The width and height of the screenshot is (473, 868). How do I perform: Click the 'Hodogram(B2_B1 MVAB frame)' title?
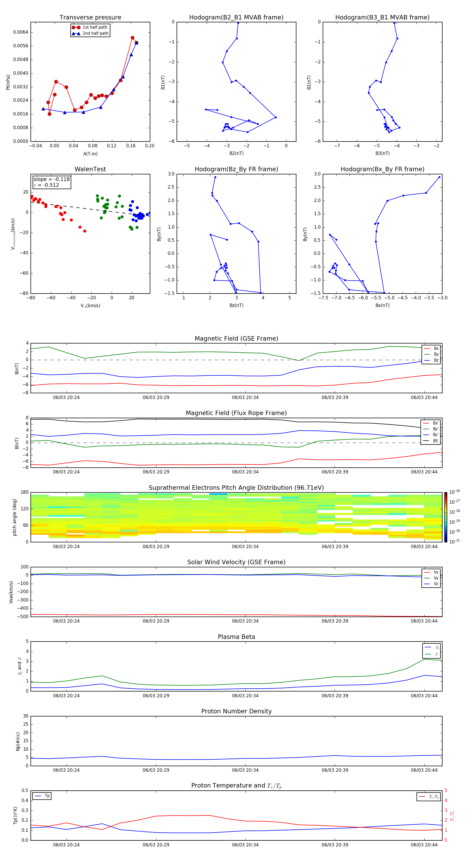[236, 17]
